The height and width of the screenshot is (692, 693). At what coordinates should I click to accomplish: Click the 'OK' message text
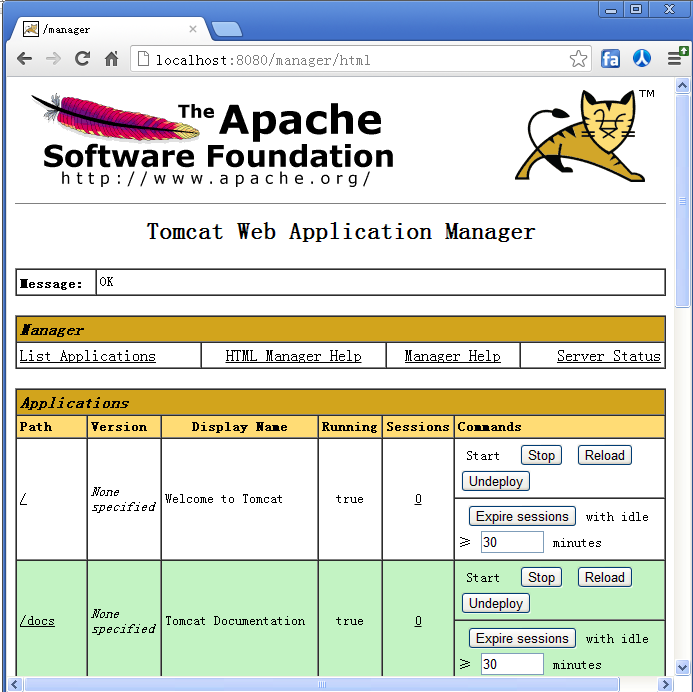[x=106, y=282]
